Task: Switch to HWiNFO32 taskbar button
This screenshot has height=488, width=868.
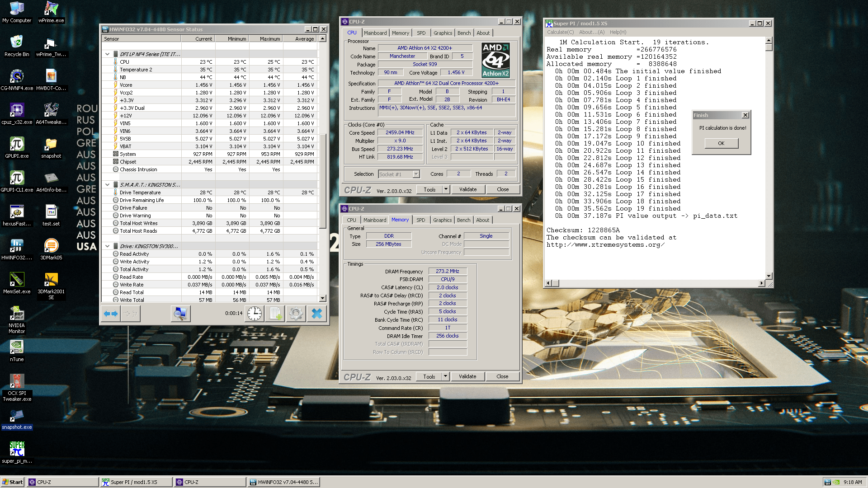Action: (x=284, y=482)
